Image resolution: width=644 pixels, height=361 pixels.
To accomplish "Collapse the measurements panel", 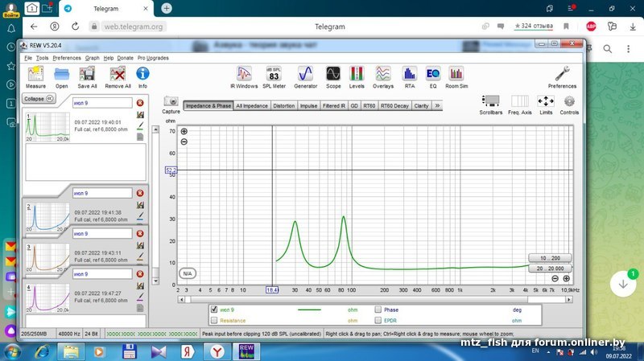I will (x=38, y=99).
